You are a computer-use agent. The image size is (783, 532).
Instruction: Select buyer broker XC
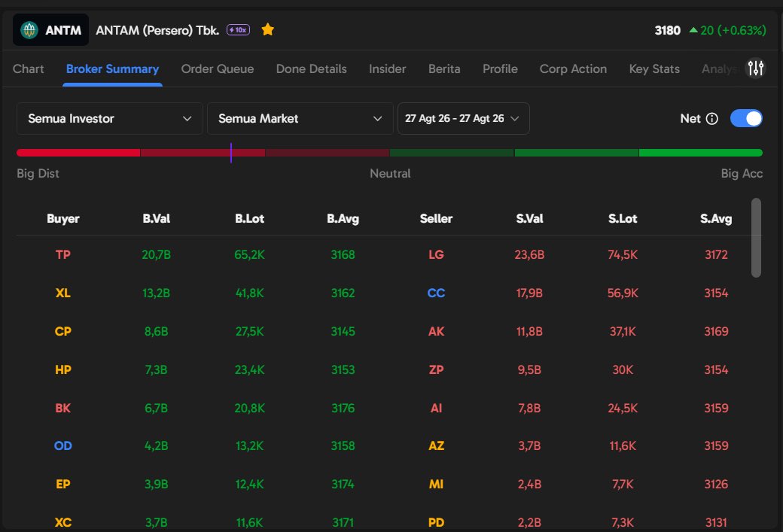[63, 522]
